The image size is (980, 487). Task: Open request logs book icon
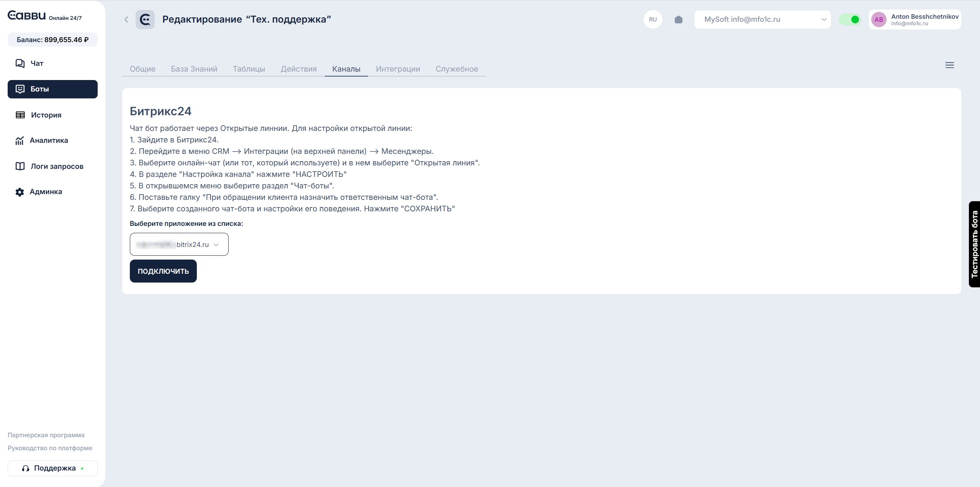click(x=20, y=166)
